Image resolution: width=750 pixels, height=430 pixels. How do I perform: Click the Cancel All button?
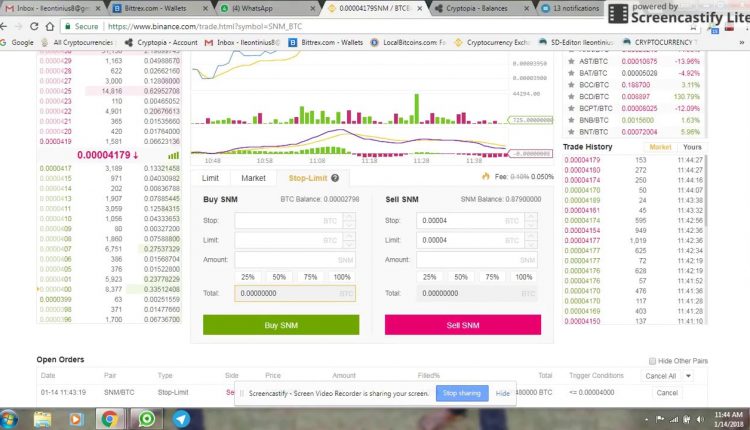(x=661, y=376)
